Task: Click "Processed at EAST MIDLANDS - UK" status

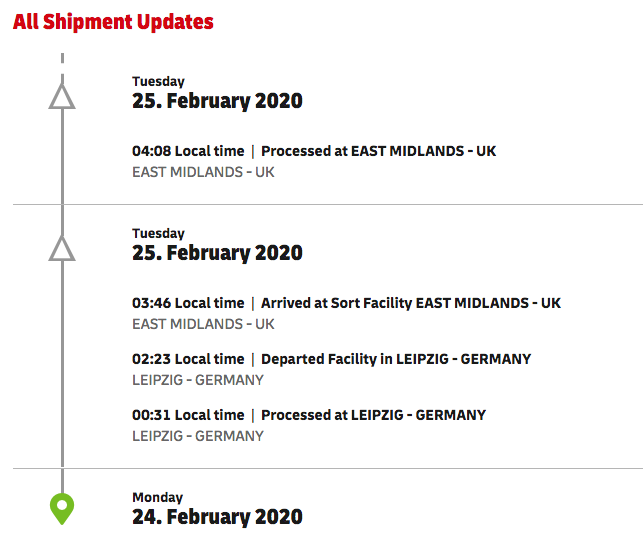Action: coord(378,151)
